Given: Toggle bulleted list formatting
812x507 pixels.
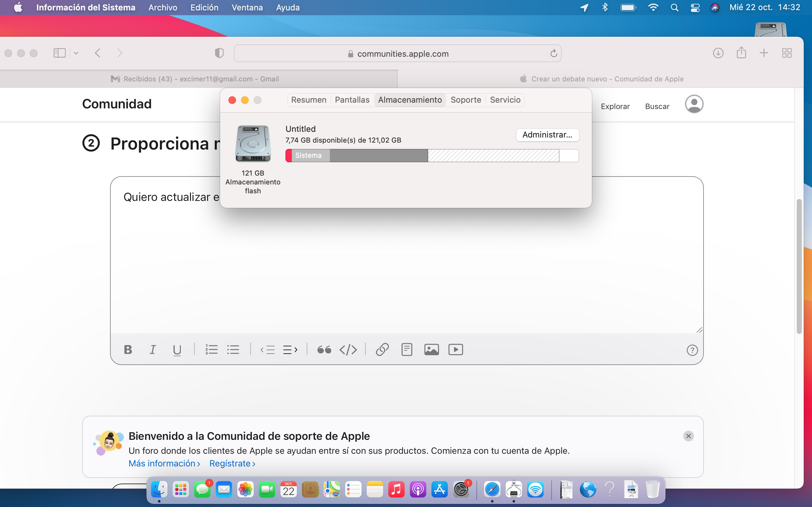Looking at the screenshot, I should (233, 350).
